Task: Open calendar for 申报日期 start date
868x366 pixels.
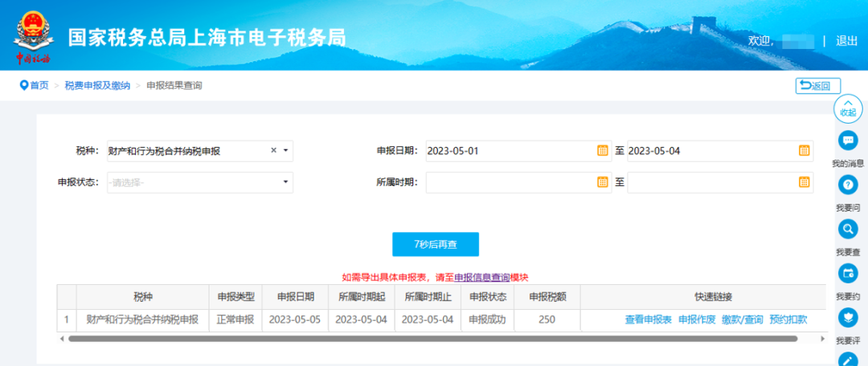Action: point(603,150)
